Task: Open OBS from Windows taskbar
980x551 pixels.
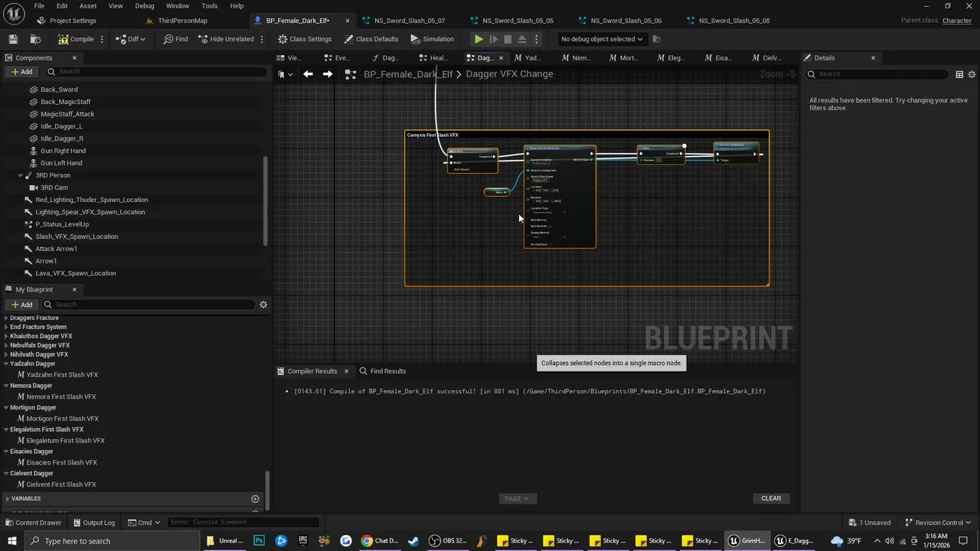Action: tap(448, 541)
